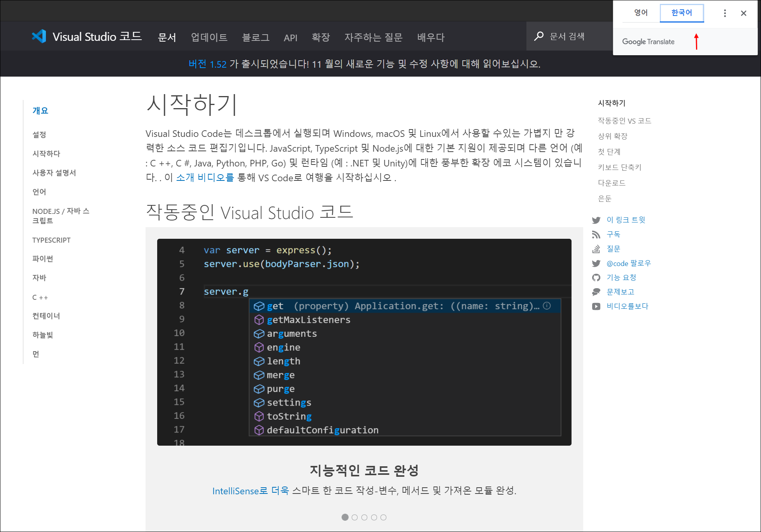Select the 한국어 translation tab
The image size is (761, 532).
[x=682, y=13]
